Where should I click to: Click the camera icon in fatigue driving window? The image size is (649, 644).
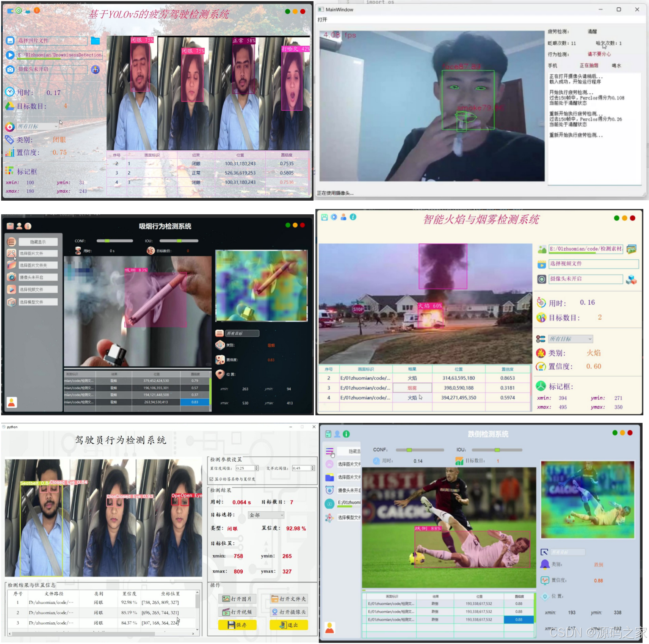click(x=10, y=69)
